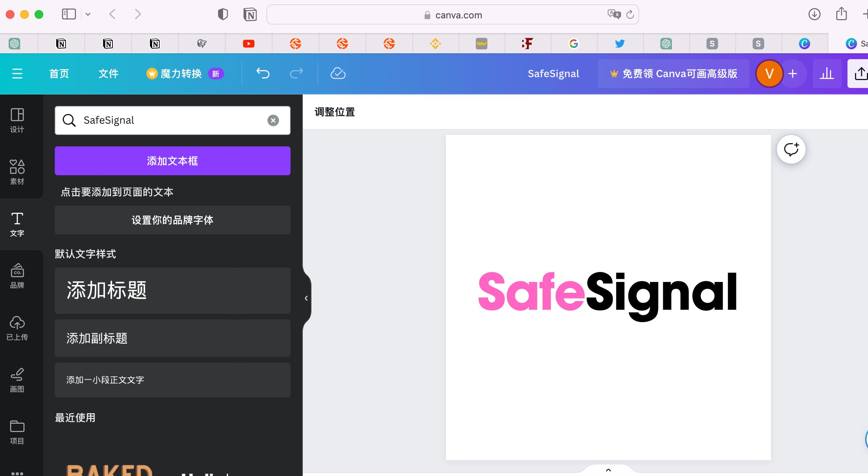Open the analytics bar chart icon
Image resolution: width=868 pixels, height=476 pixels.
coord(827,74)
